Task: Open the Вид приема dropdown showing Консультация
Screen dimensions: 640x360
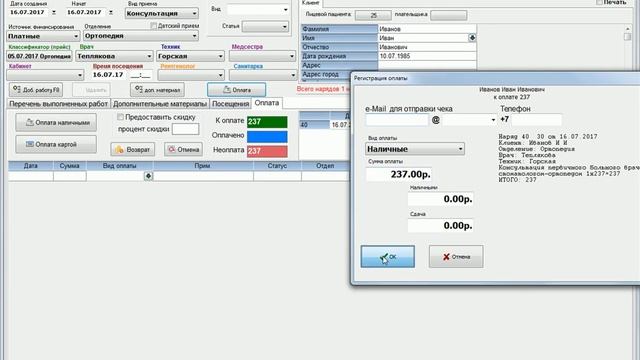Action: click(162, 13)
